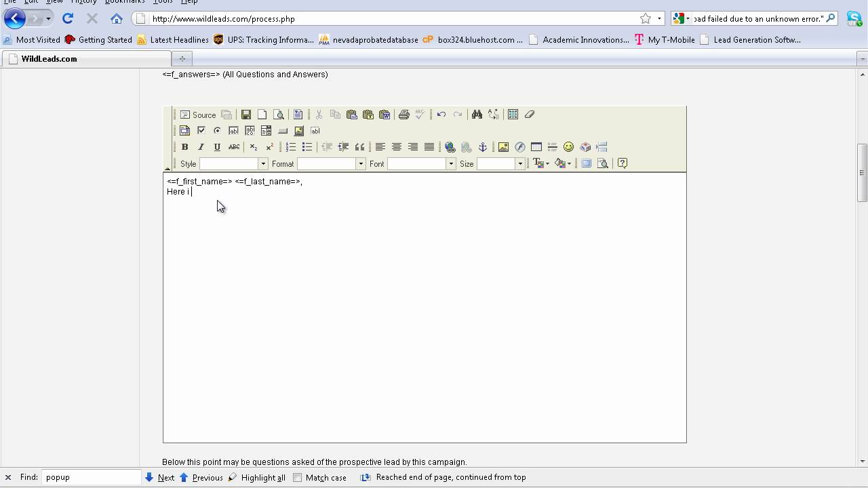This screenshot has width=868, height=488.
Task: Insert a Textarea form element
Action: [250, 131]
